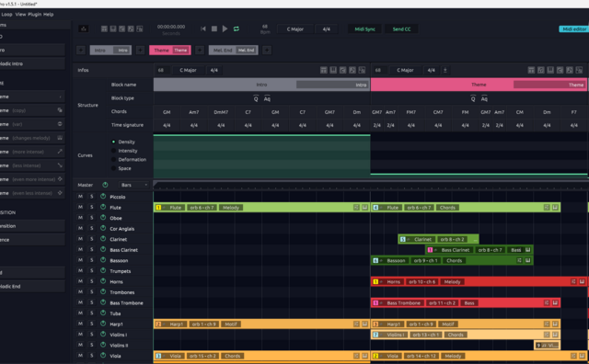Open the Theme block C Major key selector
The height and width of the screenshot is (364, 589).
click(x=405, y=70)
